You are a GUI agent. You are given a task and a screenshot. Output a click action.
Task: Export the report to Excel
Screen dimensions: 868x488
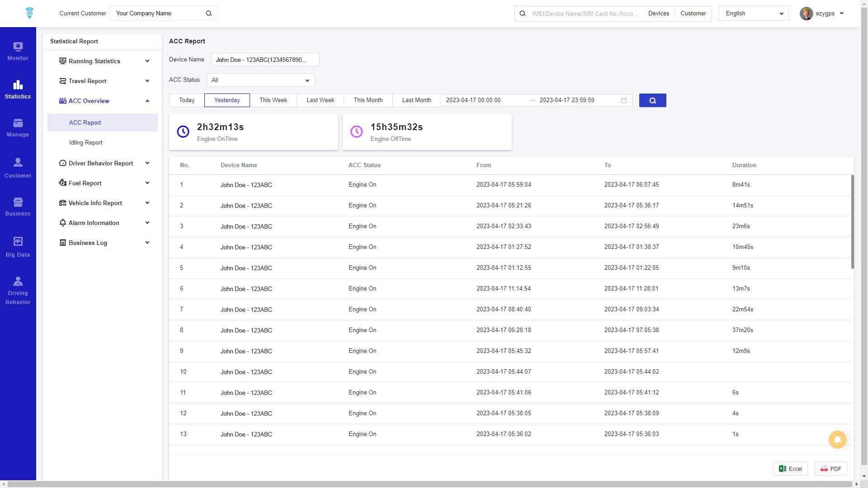(790, 469)
